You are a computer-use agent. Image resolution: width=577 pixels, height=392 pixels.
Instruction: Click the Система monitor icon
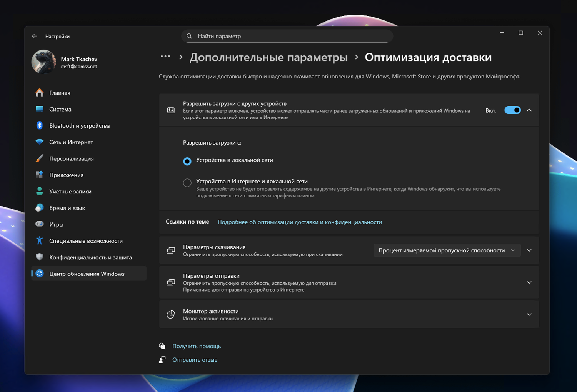[x=40, y=109]
